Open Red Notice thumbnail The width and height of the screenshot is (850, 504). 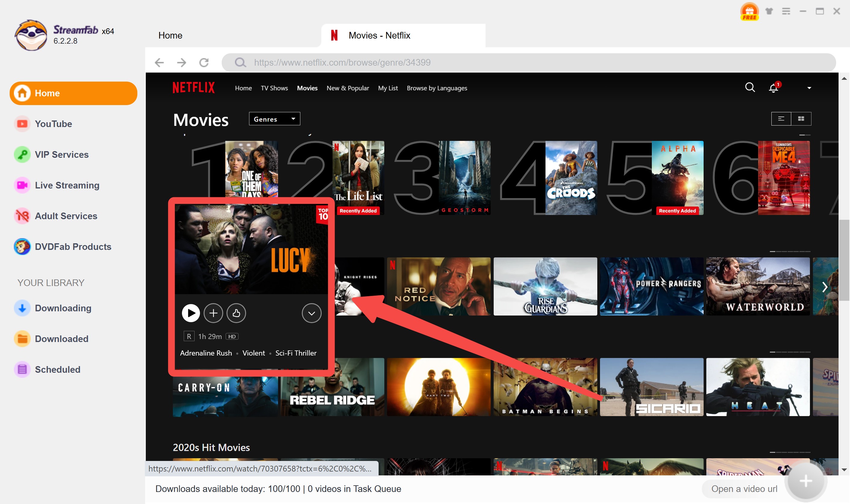click(x=439, y=286)
